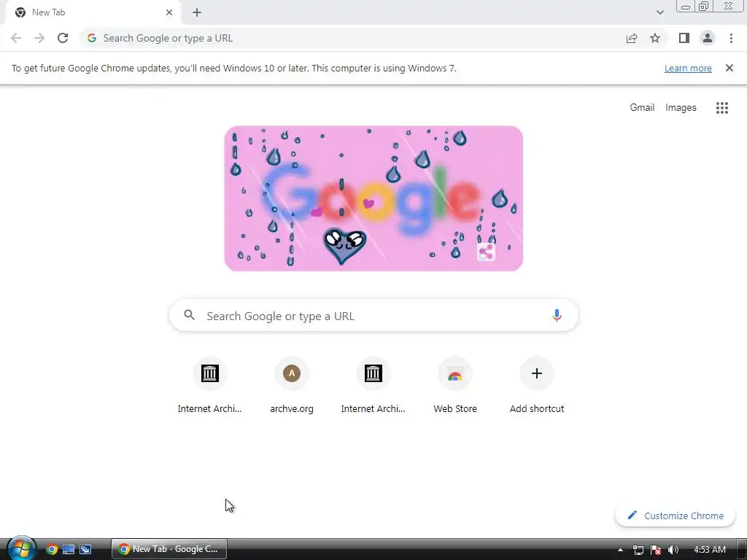Image resolution: width=747 pixels, height=560 pixels.
Task: Click the Google icon in the address bar
Action: 92,38
